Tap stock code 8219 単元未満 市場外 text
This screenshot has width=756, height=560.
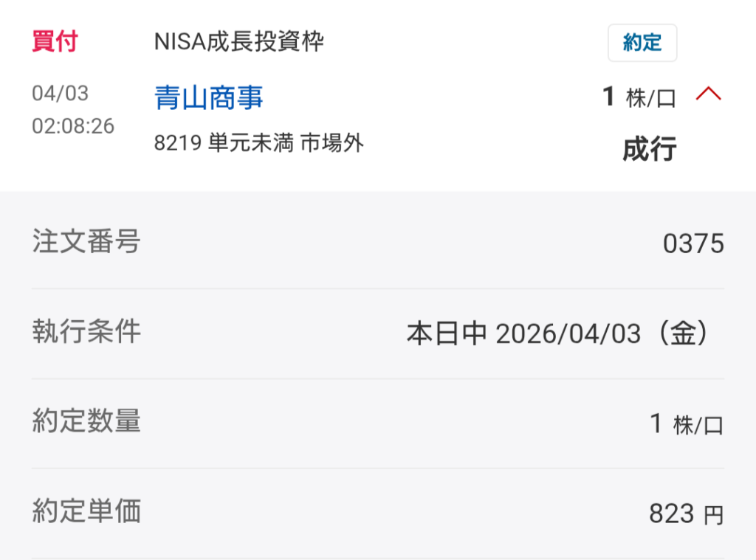click(258, 143)
